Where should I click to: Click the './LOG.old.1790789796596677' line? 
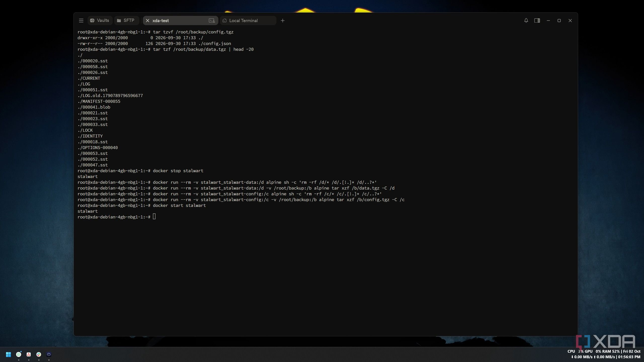(110, 96)
